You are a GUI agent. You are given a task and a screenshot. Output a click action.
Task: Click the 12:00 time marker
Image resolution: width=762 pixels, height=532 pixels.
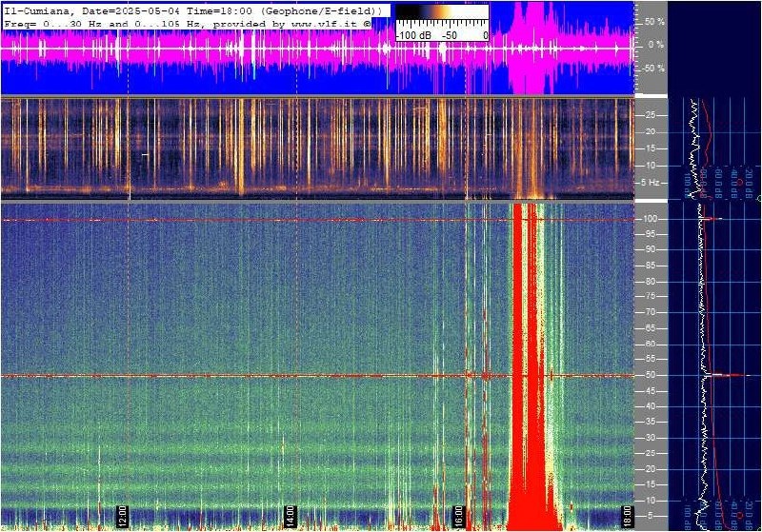(122, 516)
